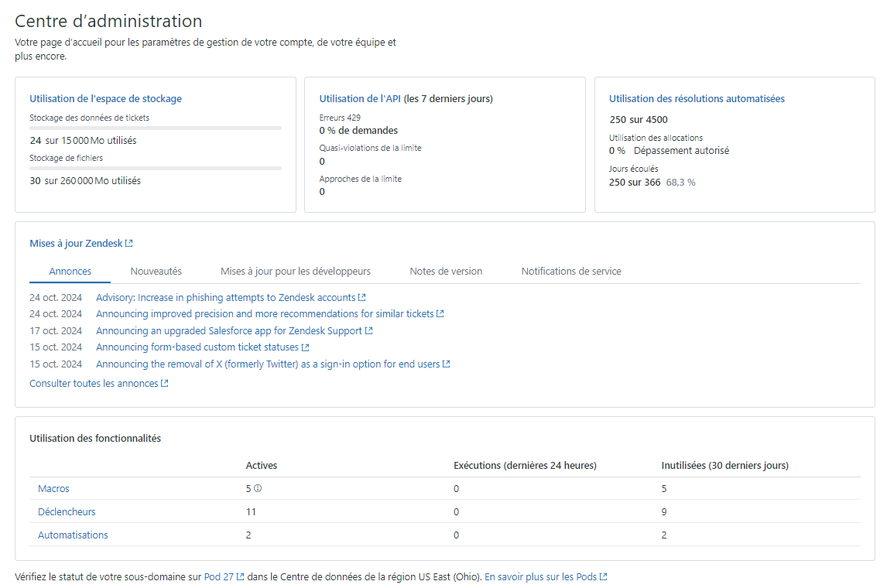Screen dimensions: 887x588
Task: Click 'Inutilisées (30 derniers jours)' column header
Action: tap(725, 465)
